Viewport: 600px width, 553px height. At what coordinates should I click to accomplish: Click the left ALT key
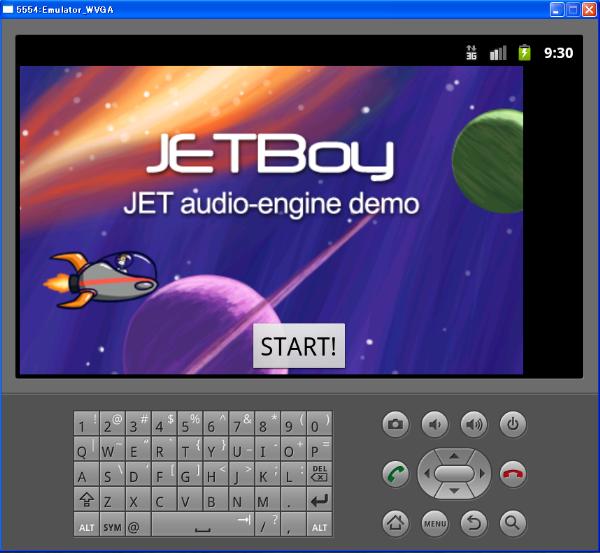pos(86,524)
